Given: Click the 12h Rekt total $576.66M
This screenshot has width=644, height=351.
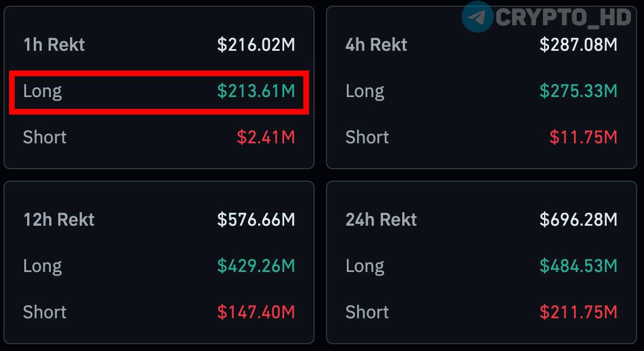Looking at the screenshot, I should [x=256, y=220].
